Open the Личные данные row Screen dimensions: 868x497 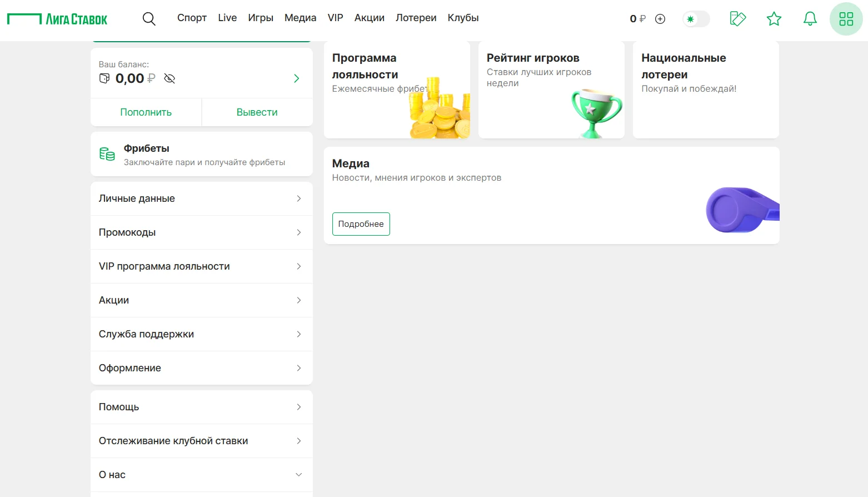201,198
